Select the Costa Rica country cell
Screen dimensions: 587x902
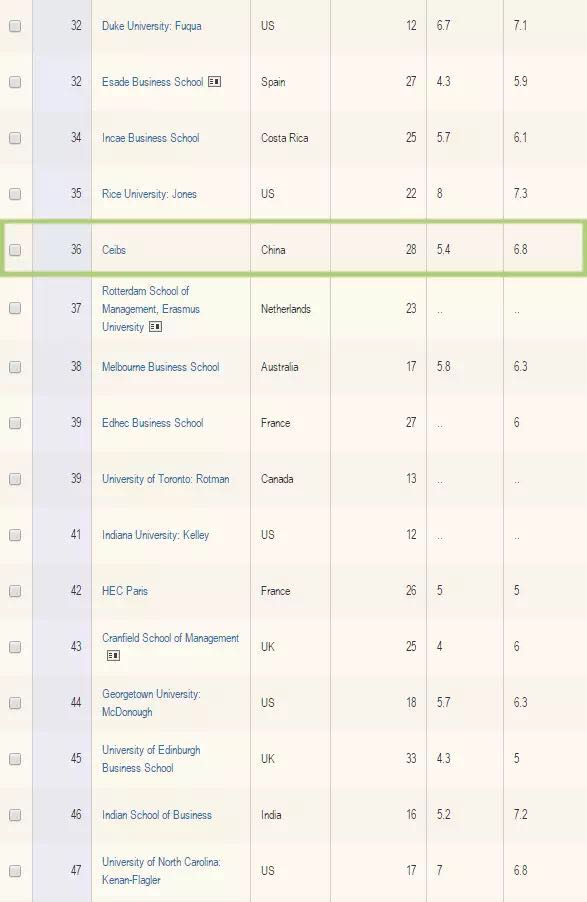click(x=284, y=138)
